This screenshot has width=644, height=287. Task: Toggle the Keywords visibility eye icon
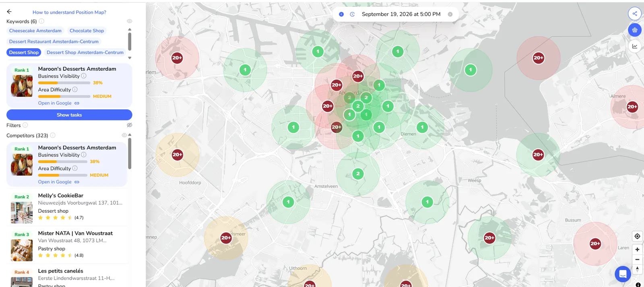tap(130, 21)
